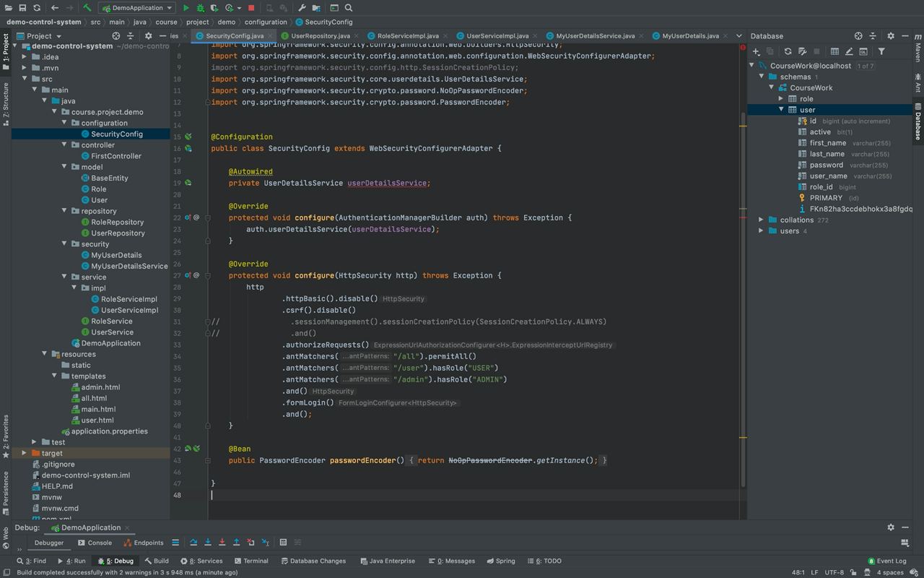Run DemoApplication with the green play icon

point(186,8)
